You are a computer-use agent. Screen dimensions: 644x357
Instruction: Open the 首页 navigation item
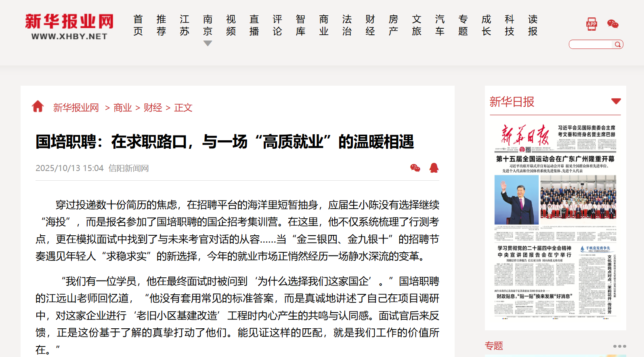pyautogui.click(x=138, y=25)
